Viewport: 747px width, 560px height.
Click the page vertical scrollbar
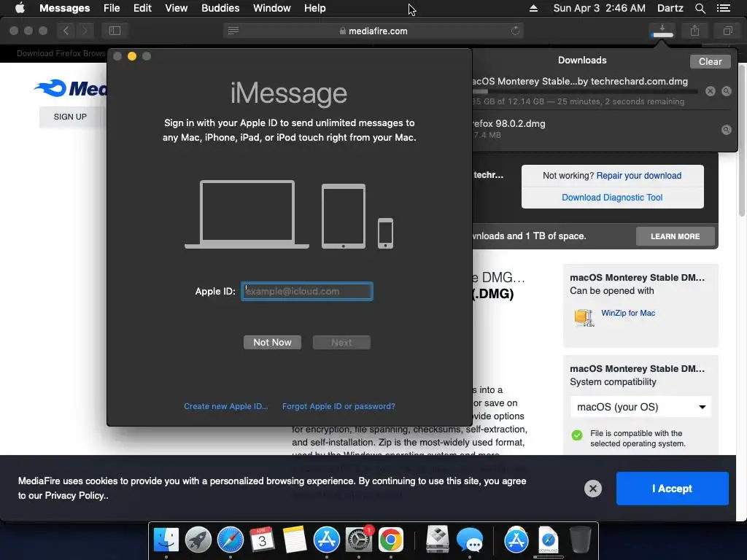pos(742,141)
